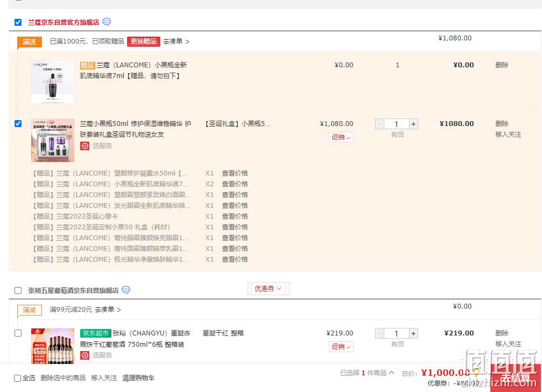Viewport: 542px width, 392px height.
Task: Check the 张裕五星葡萄酒 store checkbox
Action: (18, 290)
